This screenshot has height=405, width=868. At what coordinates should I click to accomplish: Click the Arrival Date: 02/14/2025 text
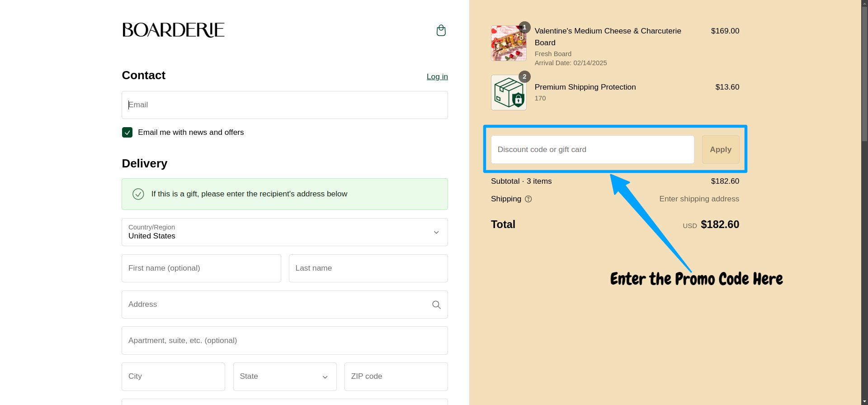click(571, 63)
